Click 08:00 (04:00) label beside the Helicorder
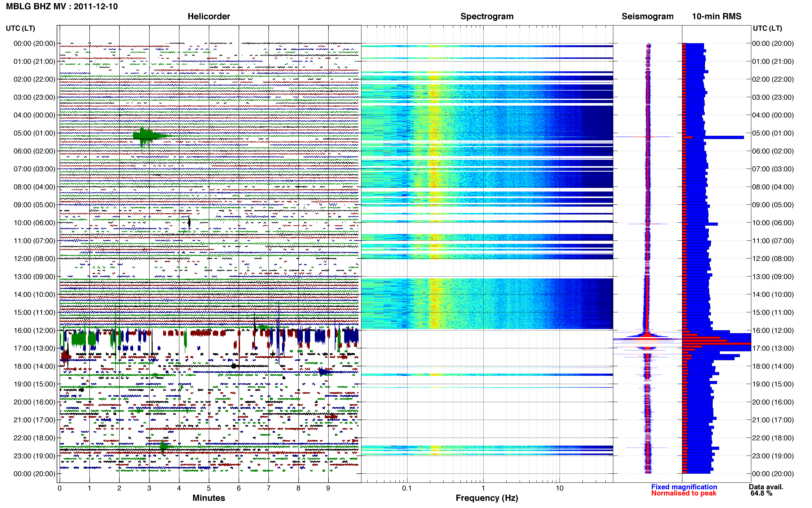The image size is (812, 508). [34, 187]
